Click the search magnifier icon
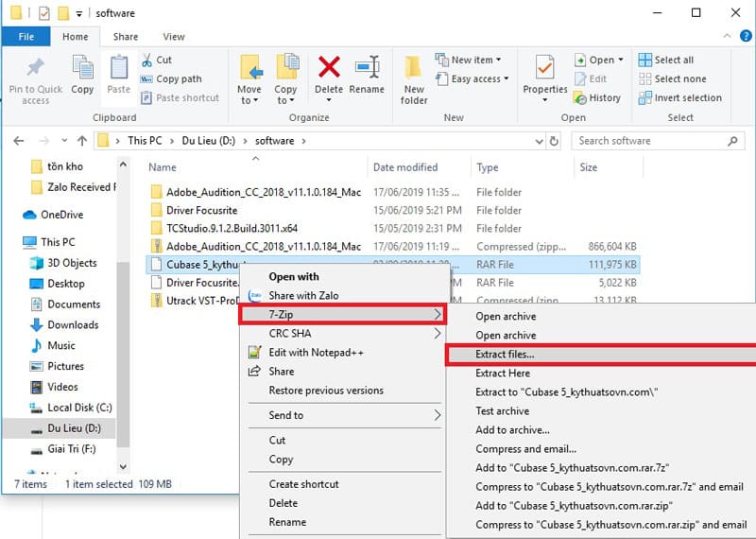The image size is (756, 539). click(733, 141)
